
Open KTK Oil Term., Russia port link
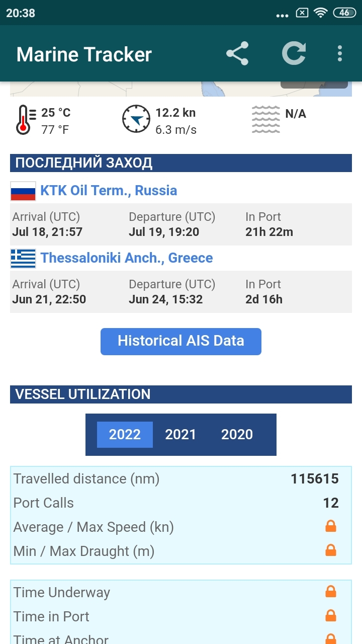109,191
